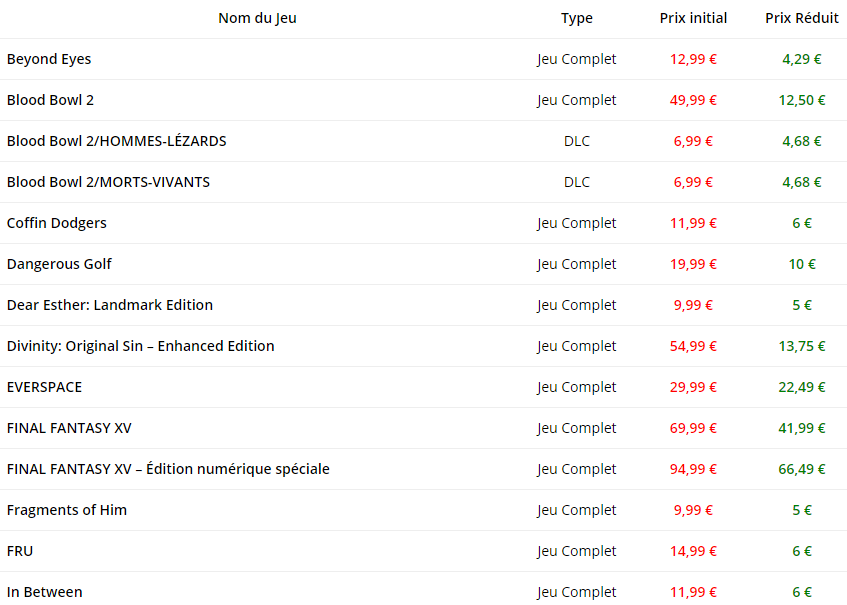Click the Blood Bowl 2/MORTS-VIVANTS title
This screenshot has width=847, height=605.
108,182
